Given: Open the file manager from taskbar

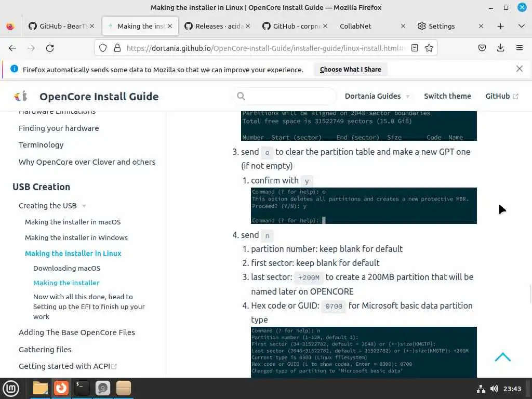Looking at the screenshot, I should (40, 388).
